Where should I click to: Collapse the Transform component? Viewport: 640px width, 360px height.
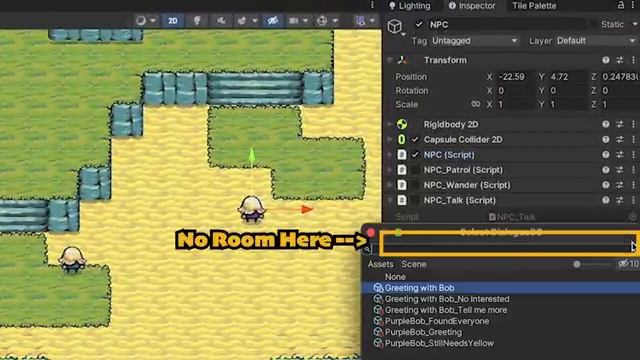point(390,60)
